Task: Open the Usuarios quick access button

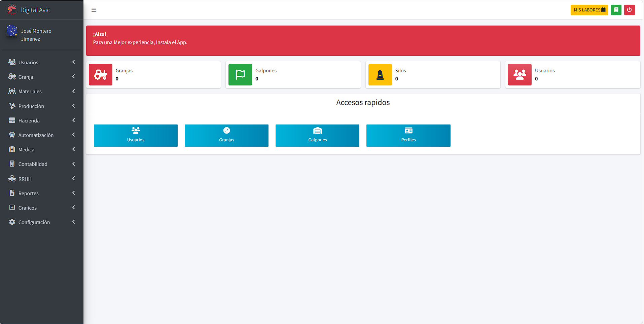Action: 136,136
